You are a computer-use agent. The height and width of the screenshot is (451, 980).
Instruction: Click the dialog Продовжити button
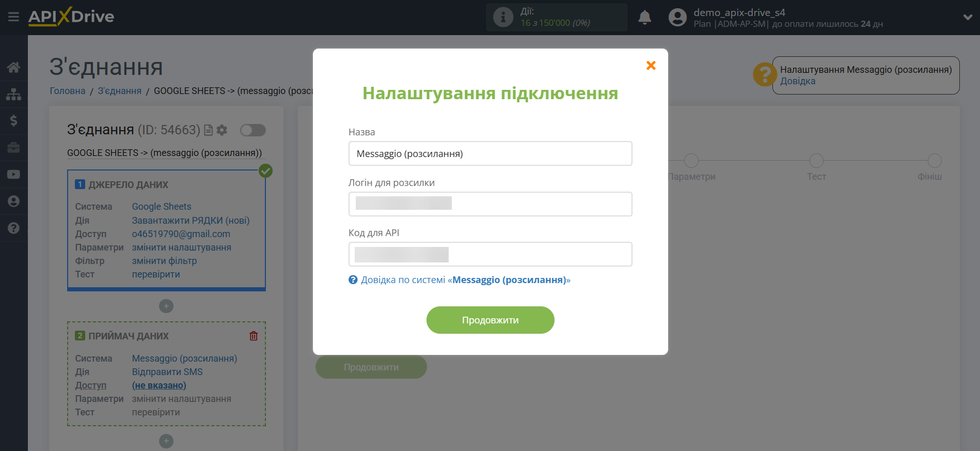491,320
